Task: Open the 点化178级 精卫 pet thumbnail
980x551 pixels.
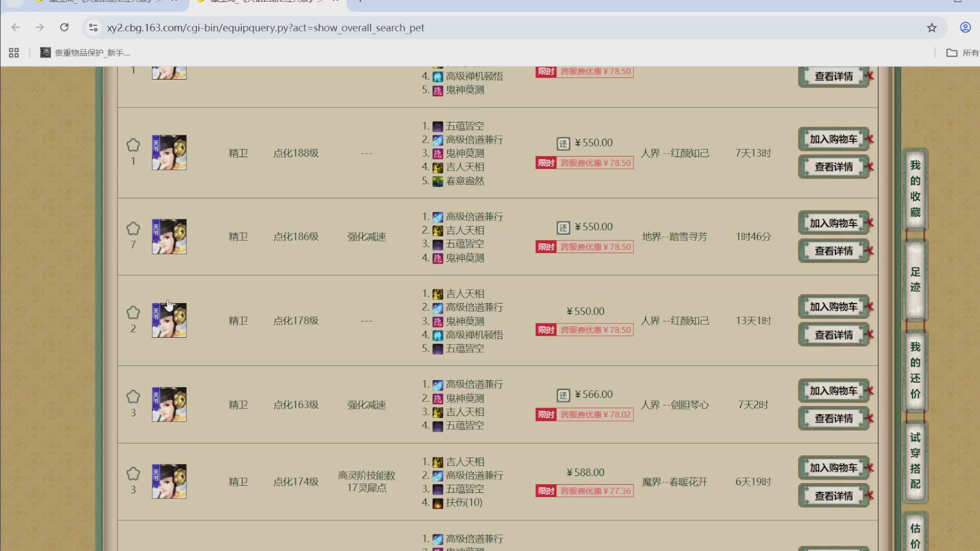Action: tap(169, 320)
